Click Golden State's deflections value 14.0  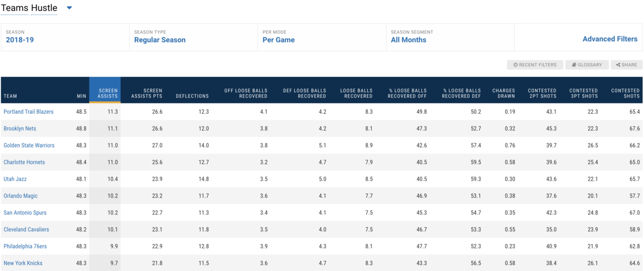[x=203, y=145]
